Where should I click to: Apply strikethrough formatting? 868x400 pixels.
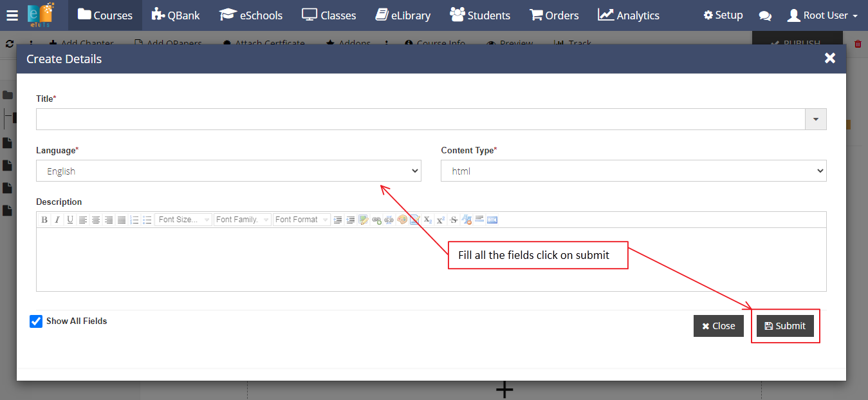pos(454,220)
